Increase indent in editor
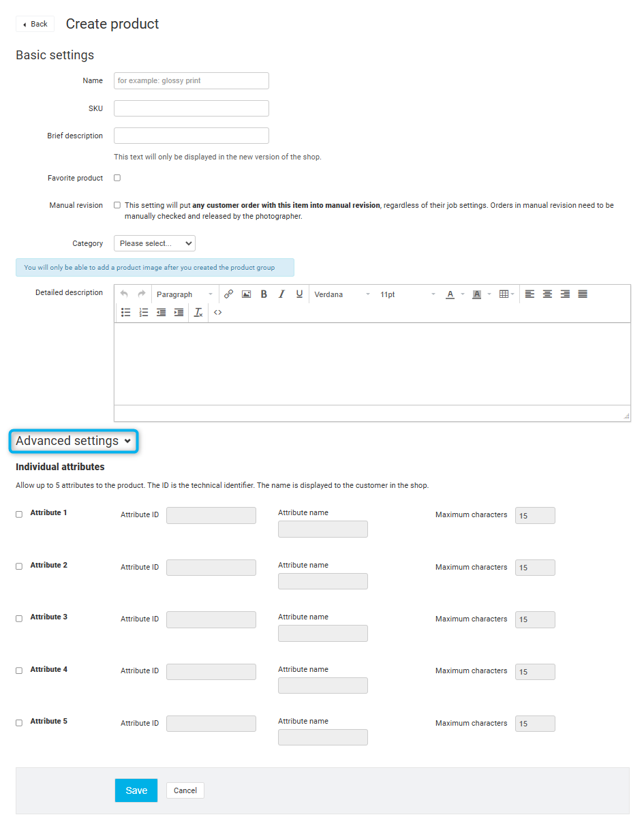Viewport: 644px width, 832px height. click(x=179, y=312)
